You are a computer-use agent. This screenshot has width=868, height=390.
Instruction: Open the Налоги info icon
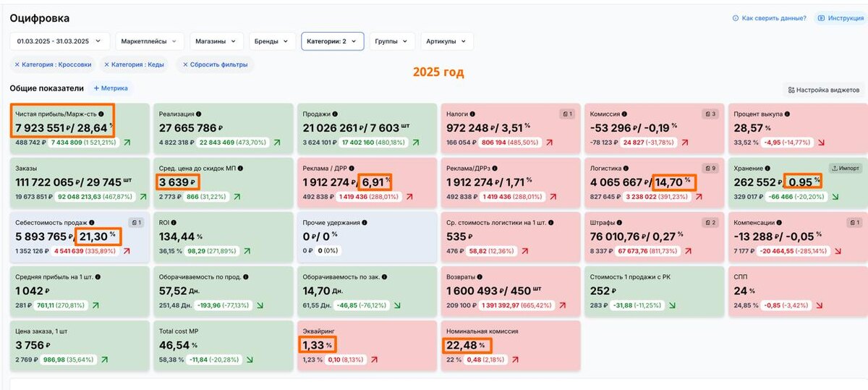point(472,114)
